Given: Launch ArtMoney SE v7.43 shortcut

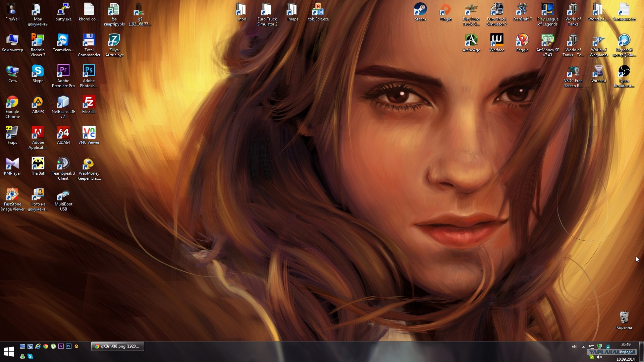Looking at the screenshot, I should tap(548, 45).
